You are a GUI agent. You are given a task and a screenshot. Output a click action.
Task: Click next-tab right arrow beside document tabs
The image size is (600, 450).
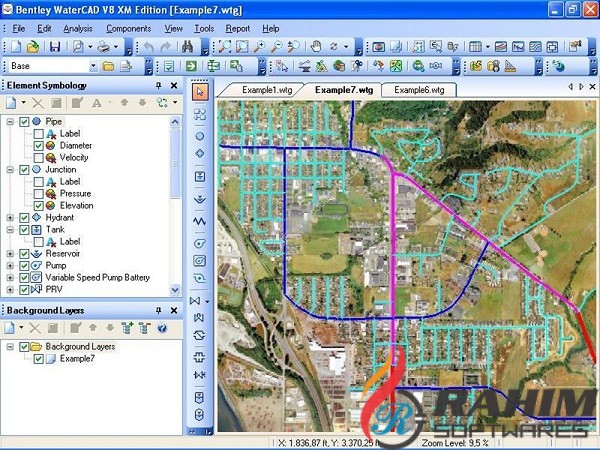(581, 87)
